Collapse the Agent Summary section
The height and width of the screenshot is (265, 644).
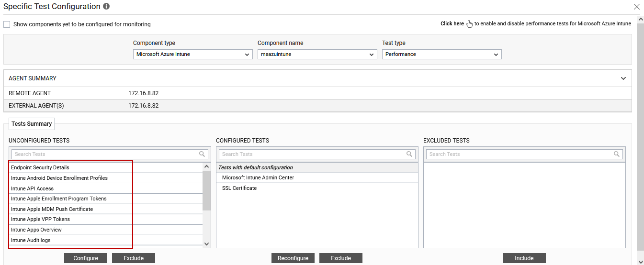(623, 78)
